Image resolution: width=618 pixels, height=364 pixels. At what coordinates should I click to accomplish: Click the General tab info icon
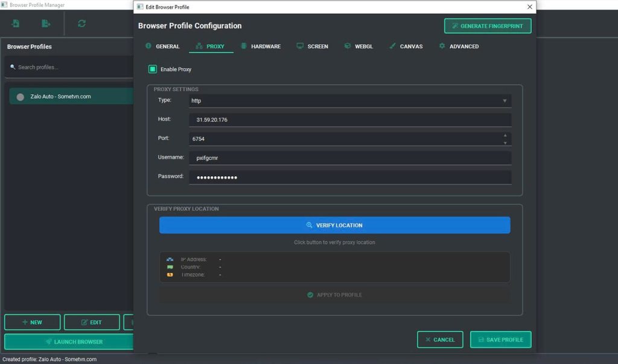148,46
